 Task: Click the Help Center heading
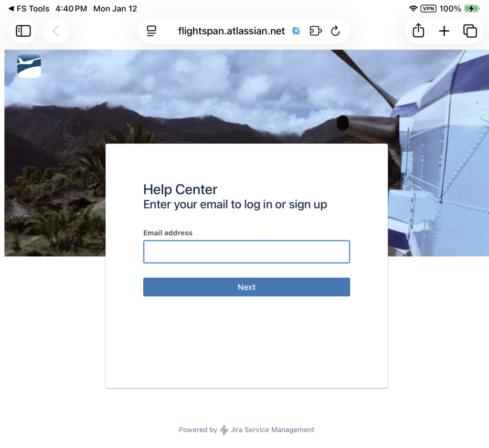pyautogui.click(x=180, y=189)
